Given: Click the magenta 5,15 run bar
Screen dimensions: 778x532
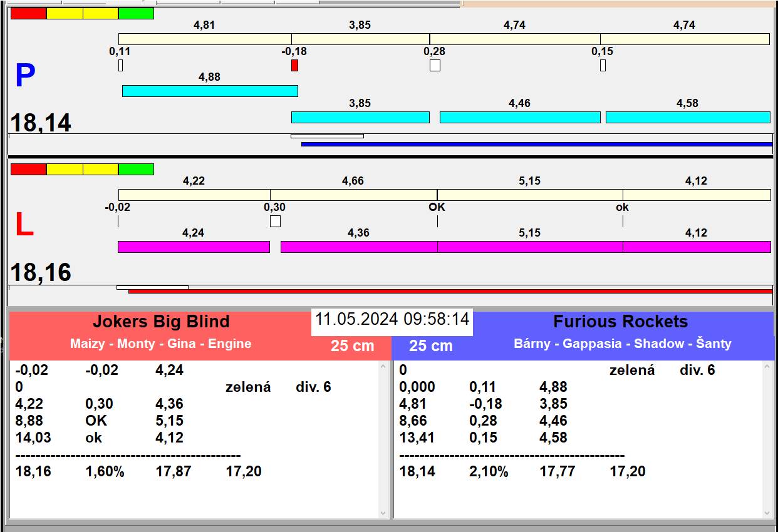Looking at the screenshot, I should point(530,247).
